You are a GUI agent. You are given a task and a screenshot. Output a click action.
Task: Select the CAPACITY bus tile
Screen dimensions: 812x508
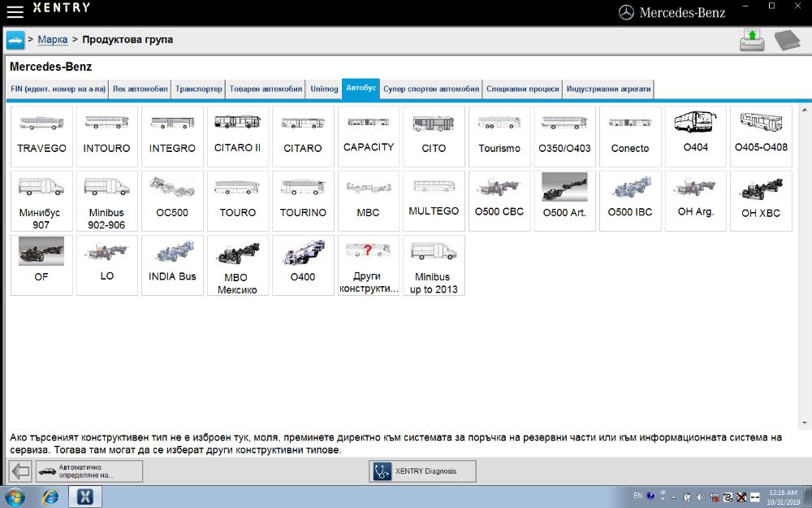coord(368,137)
